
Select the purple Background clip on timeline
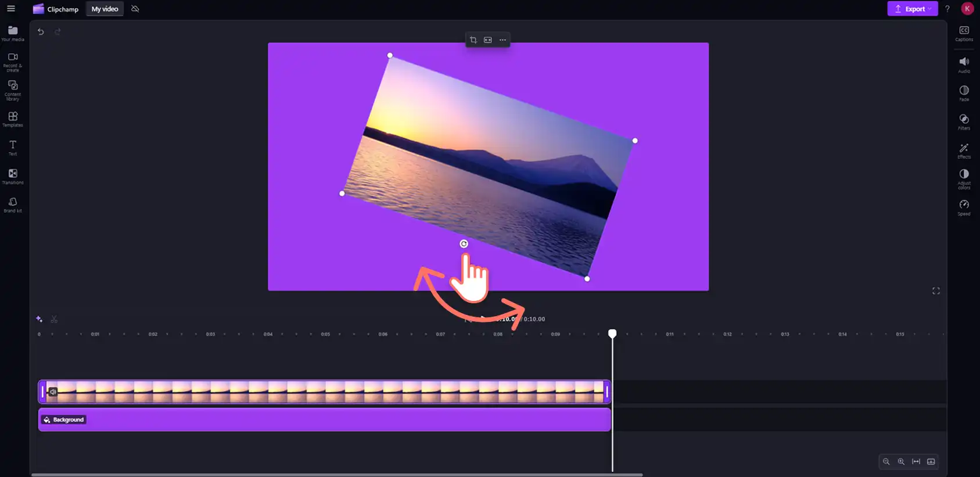[324, 419]
